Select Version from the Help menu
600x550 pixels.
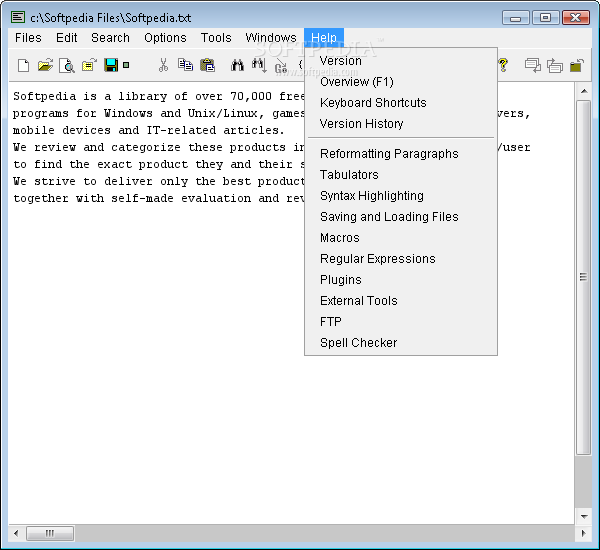[x=401, y=61]
